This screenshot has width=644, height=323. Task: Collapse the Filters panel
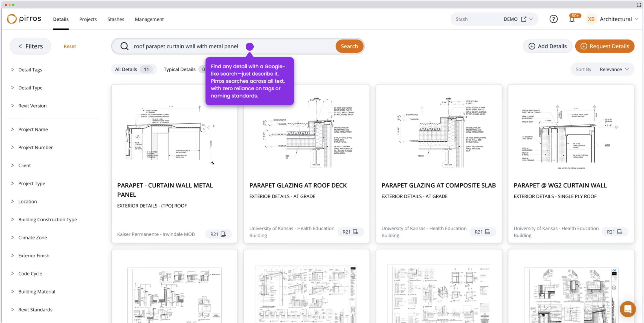point(31,46)
